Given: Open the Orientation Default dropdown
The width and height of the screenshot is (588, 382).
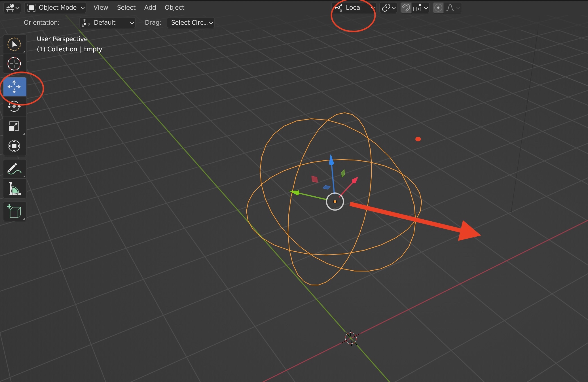Looking at the screenshot, I should coord(107,23).
